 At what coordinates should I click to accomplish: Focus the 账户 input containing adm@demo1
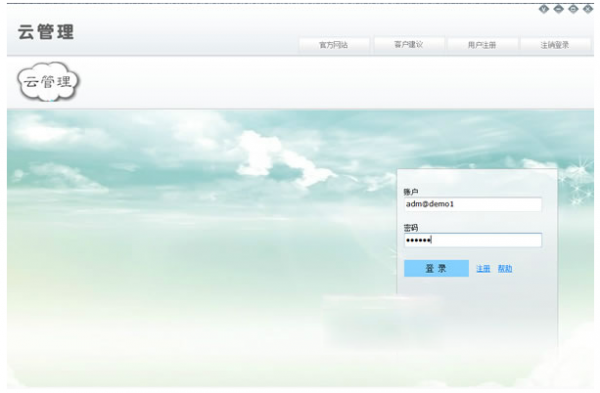pyautogui.click(x=473, y=204)
